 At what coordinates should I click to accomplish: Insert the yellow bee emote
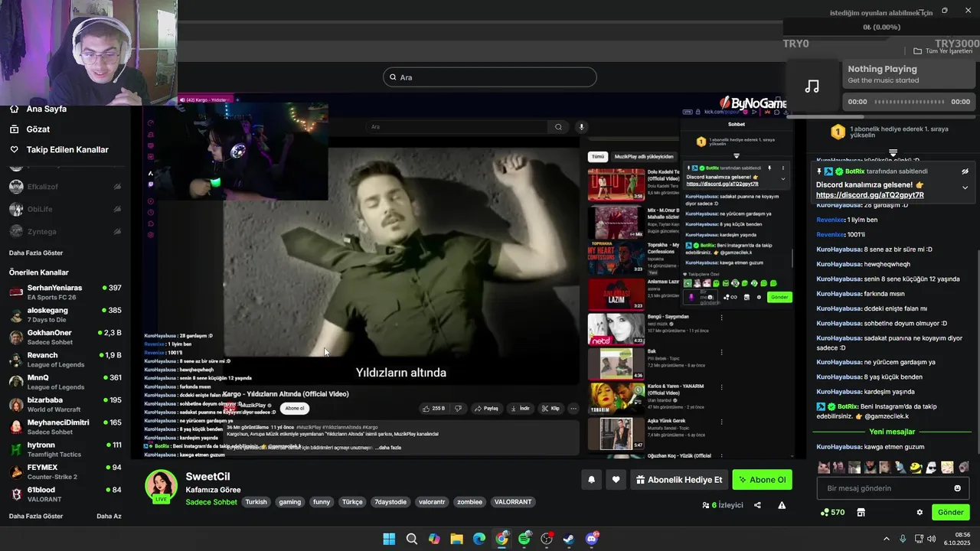tap(916, 467)
